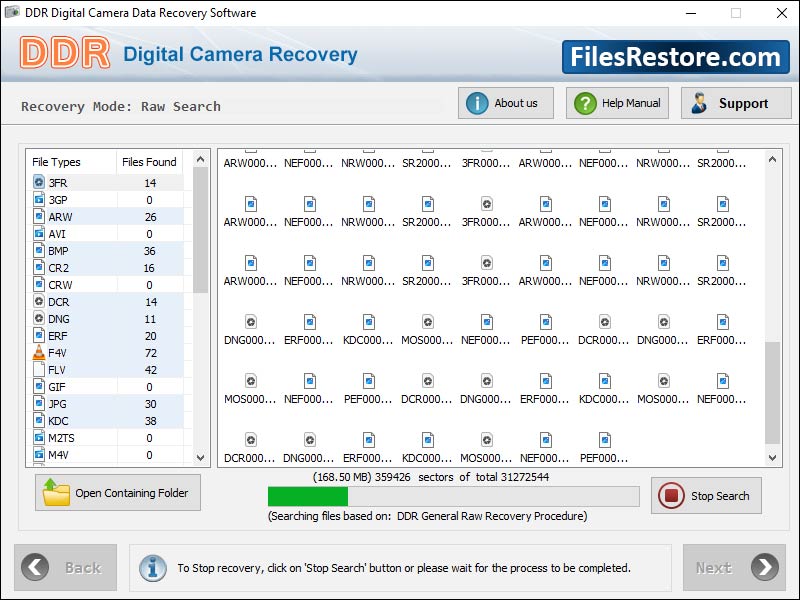This screenshot has height=600, width=800.
Task: Click the Open Containing Folder button
Action: (x=117, y=492)
